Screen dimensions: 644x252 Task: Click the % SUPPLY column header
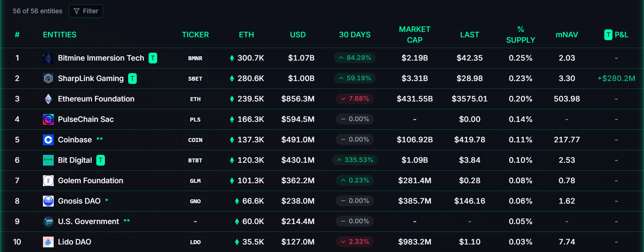[520, 35]
